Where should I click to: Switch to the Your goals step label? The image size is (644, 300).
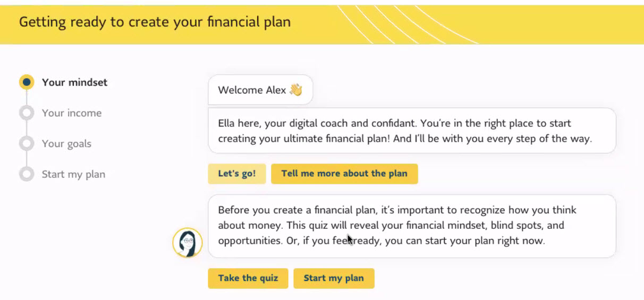pos(66,144)
